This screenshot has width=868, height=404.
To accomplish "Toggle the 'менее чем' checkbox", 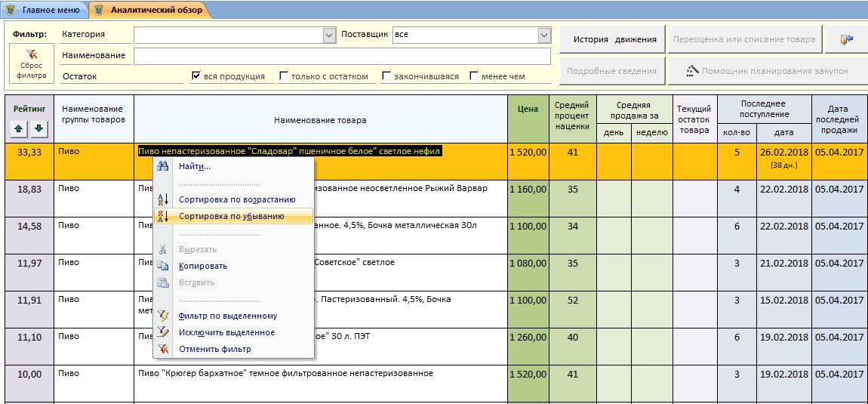I will point(474,76).
